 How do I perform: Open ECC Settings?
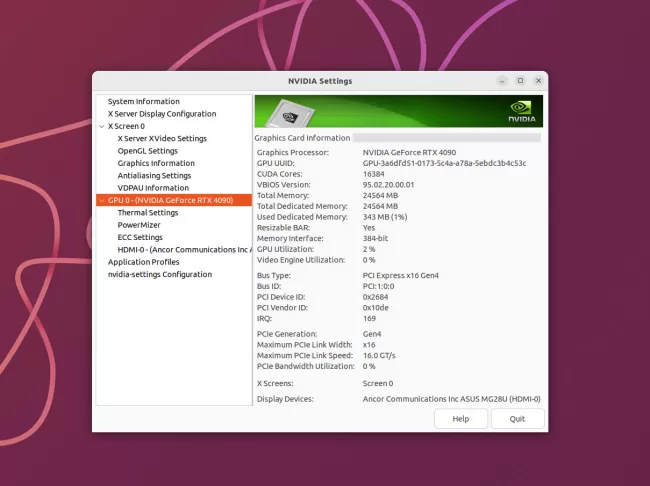click(140, 237)
